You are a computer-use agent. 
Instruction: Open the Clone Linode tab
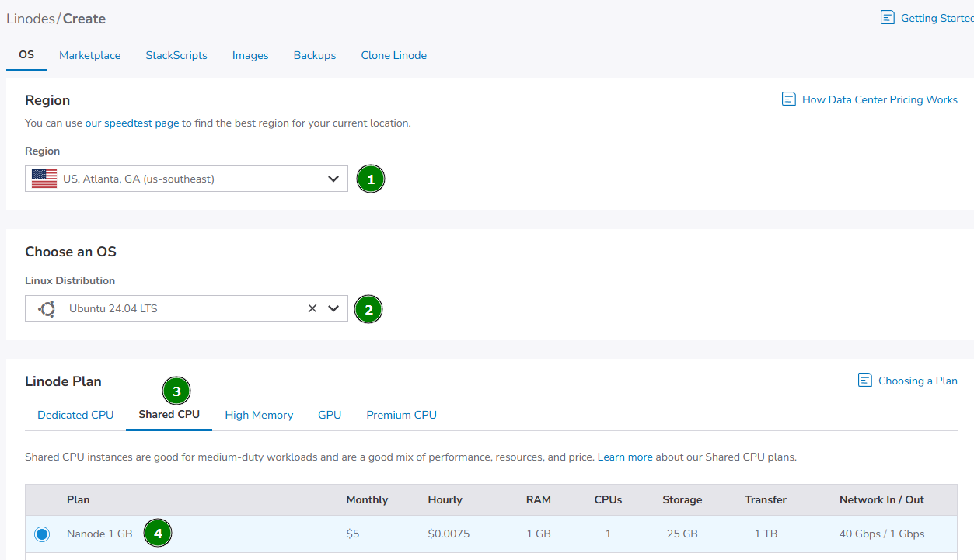point(393,55)
